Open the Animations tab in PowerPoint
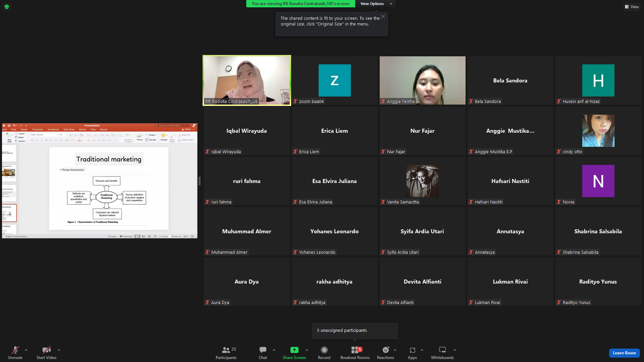Screen dimensions: 644x362 tap(53, 129)
